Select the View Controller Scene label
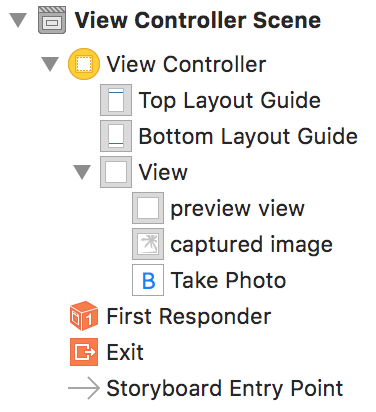 point(197,20)
